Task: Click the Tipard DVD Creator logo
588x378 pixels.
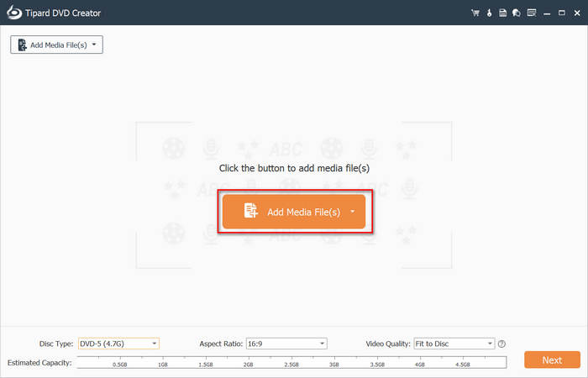Action: click(x=14, y=13)
